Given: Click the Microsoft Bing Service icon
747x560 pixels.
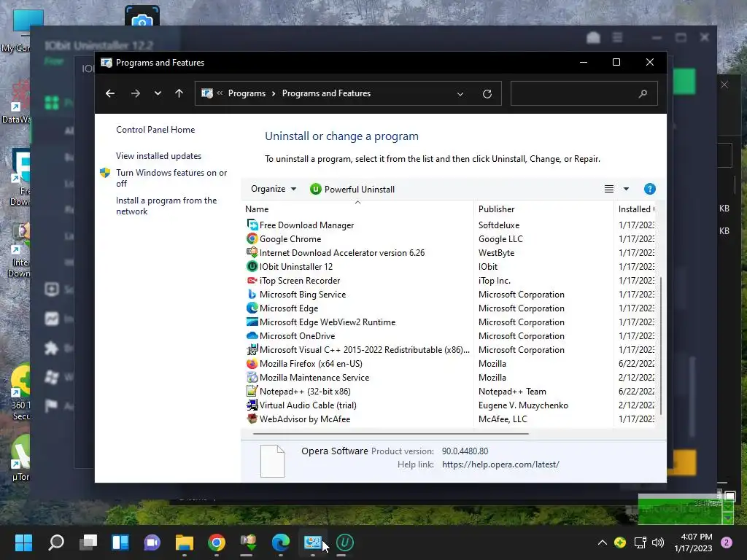Looking at the screenshot, I should (x=252, y=295).
